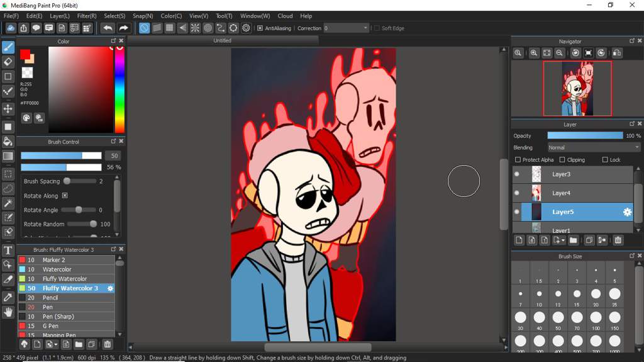Image resolution: width=644 pixels, height=362 pixels.
Task: Enable the circle snap icon
Action: click(208, 28)
